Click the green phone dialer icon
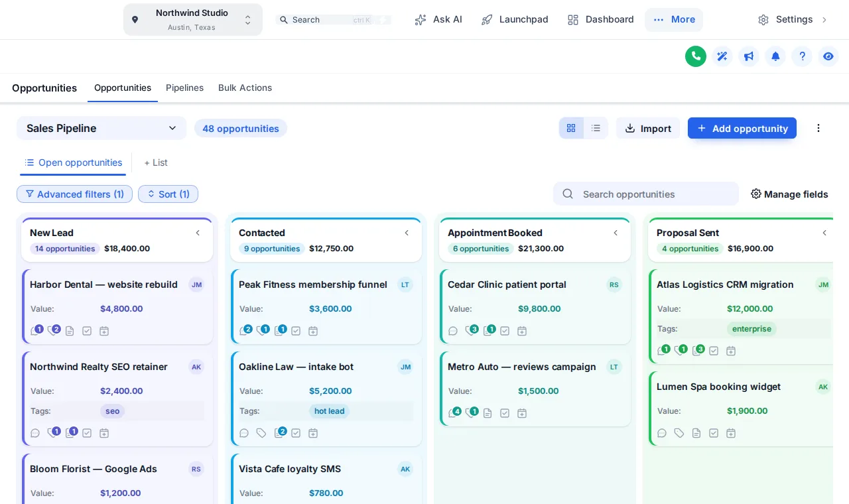This screenshot has width=849, height=504. (696, 56)
